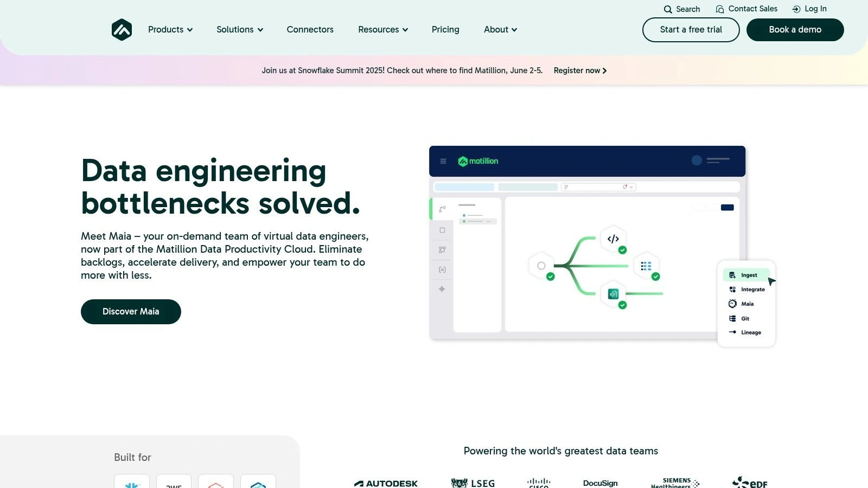Image resolution: width=868 pixels, height=488 pixels.
Task: Select the Maia robot icon in the popup
Action: click(732, 304)
